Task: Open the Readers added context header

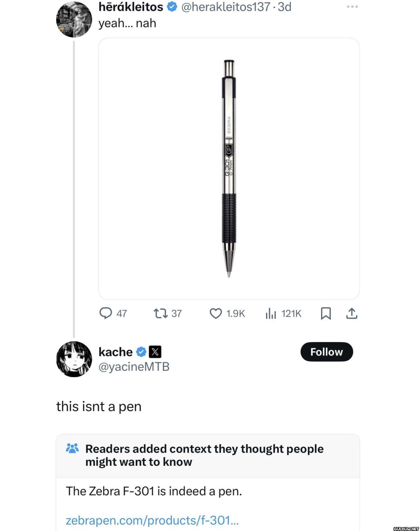Action: point(204,455)
